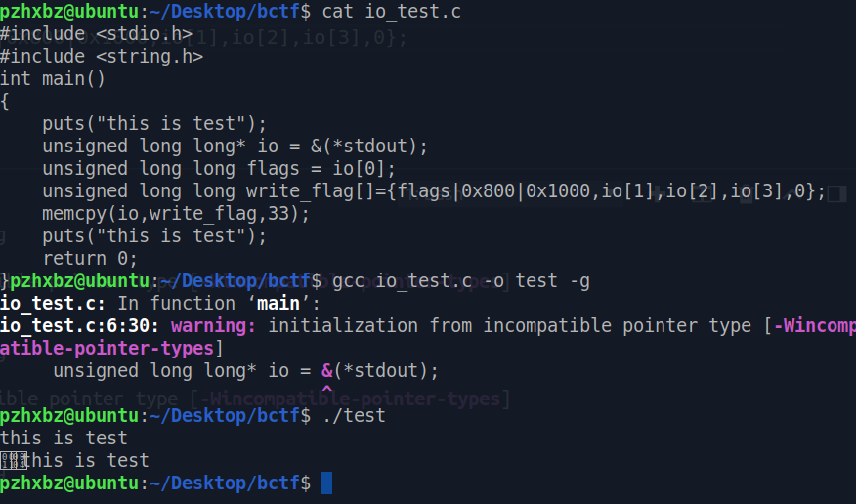Screen dimensions: 856x504
Task: Click the './test' command text
Action: coord(354,416)
